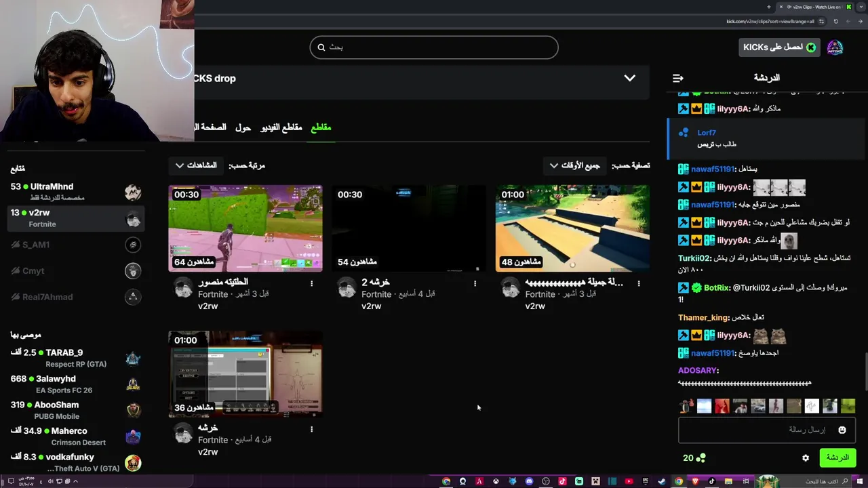The width and height of the screenshot is (868, 488).
Task: Switch to the حول about tab
Action: pos(243,127)
